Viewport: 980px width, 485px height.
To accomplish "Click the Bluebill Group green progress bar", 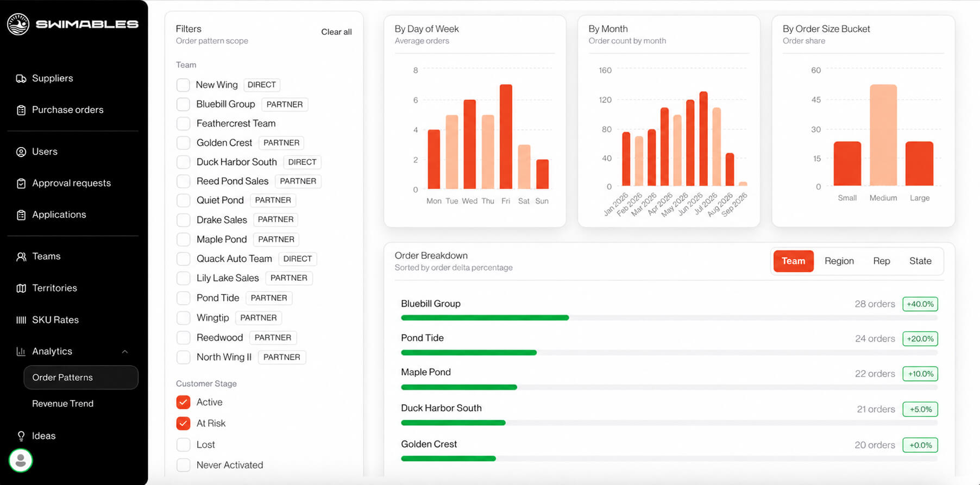I will click(x=485, y=318).
